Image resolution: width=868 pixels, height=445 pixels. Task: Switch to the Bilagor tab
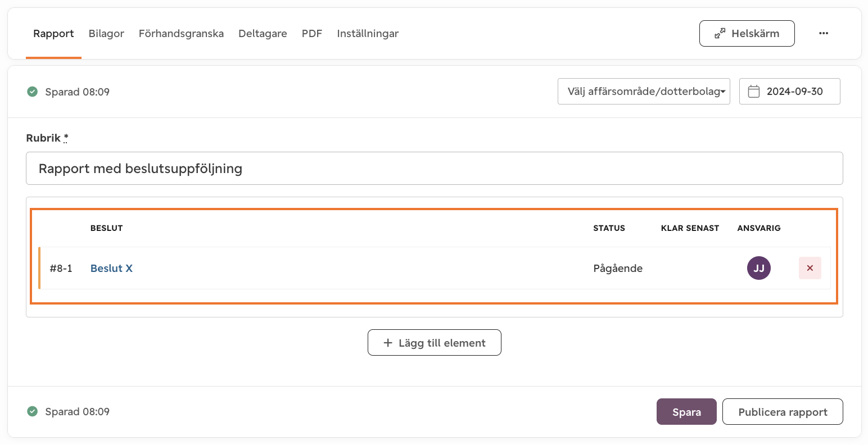coord(106,34)
